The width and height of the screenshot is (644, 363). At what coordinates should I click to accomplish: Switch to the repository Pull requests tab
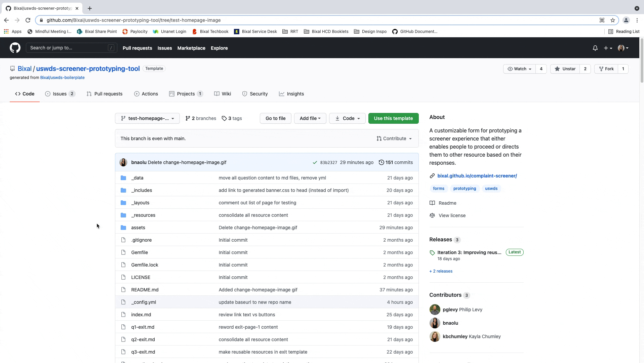[x=105, y=94]
